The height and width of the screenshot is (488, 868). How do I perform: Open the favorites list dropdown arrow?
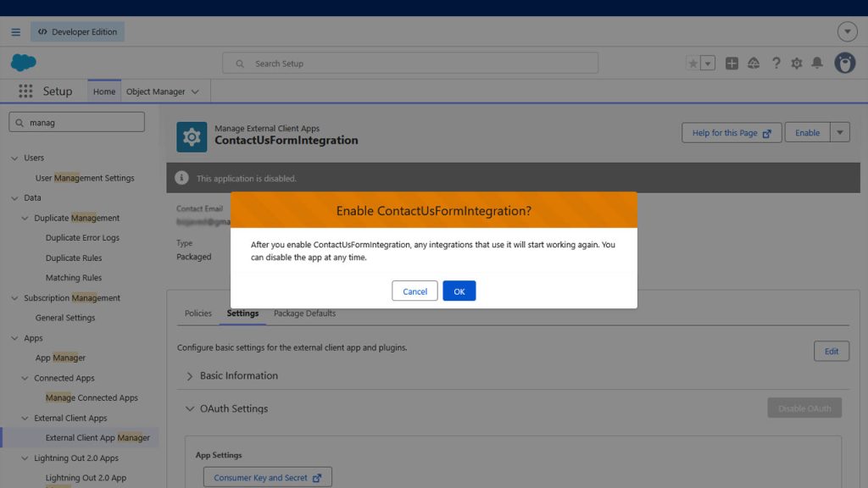click(x=708, y=63)
